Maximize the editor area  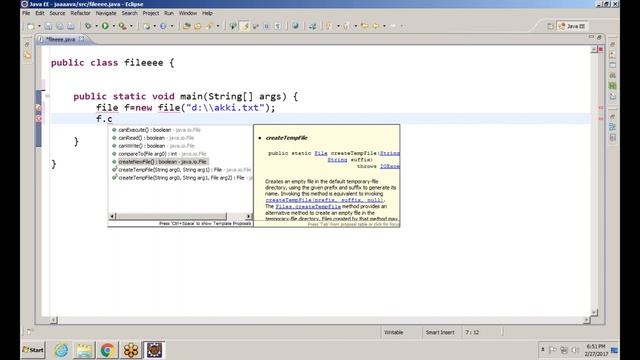599,37
